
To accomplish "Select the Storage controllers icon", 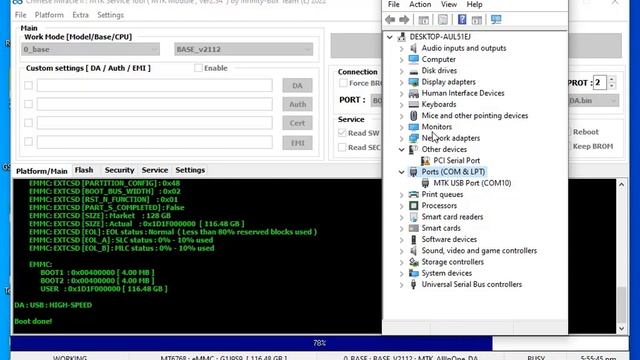I will click(x=413, y=262).
